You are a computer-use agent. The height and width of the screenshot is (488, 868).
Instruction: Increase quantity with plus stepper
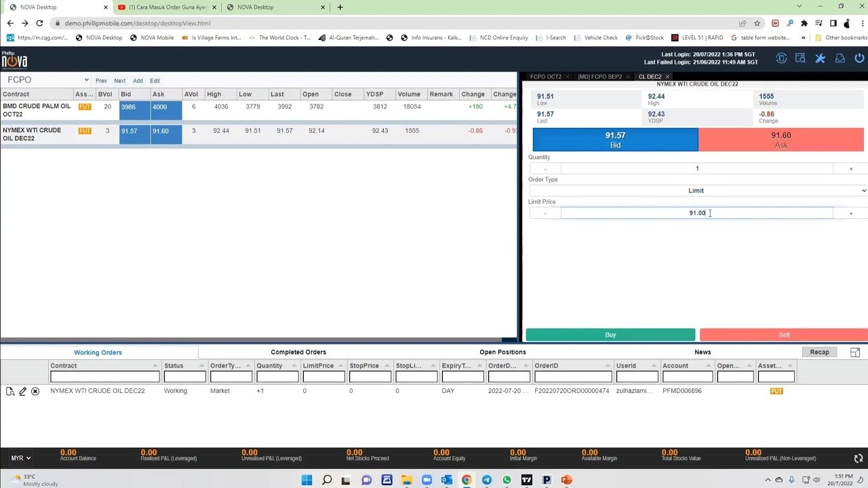[851, 169]
